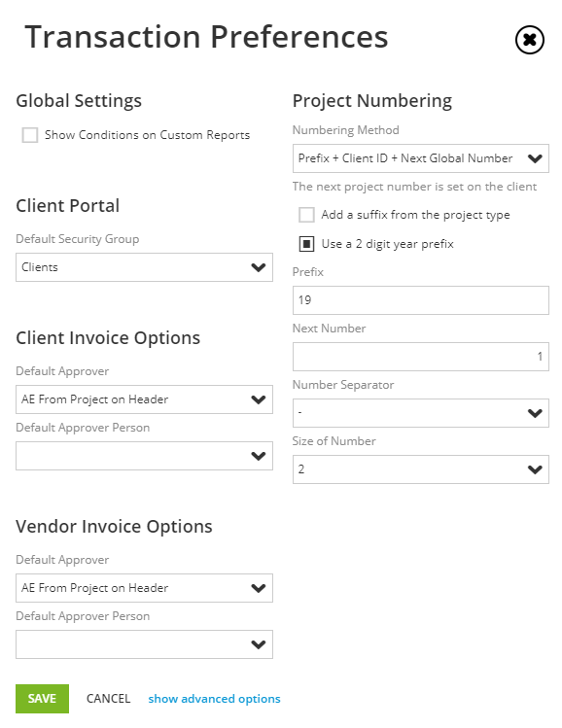Image resolution: width=562 pixels, height=728 pixels.
Task: Open the Numbering Method dropdown
Action: (421, 158)
